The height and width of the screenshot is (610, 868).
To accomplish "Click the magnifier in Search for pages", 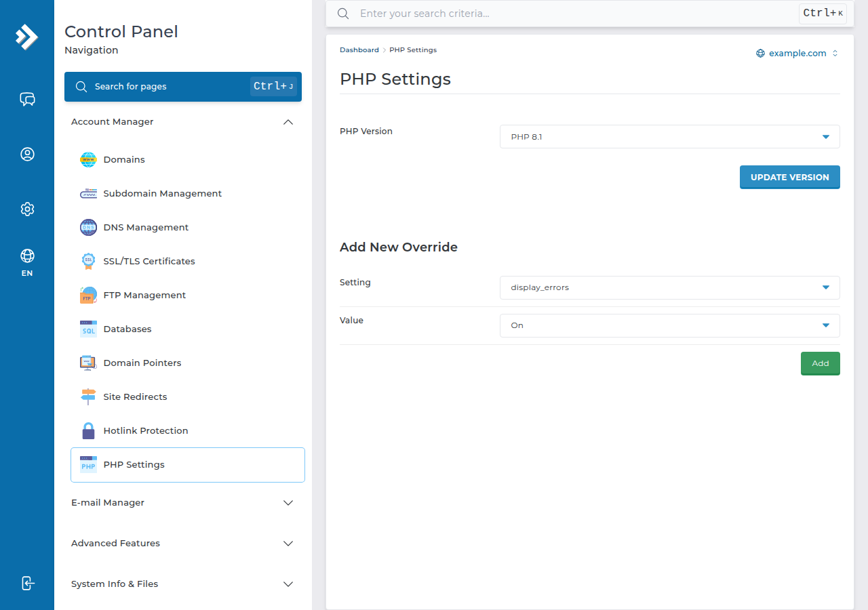I will 81,87.
